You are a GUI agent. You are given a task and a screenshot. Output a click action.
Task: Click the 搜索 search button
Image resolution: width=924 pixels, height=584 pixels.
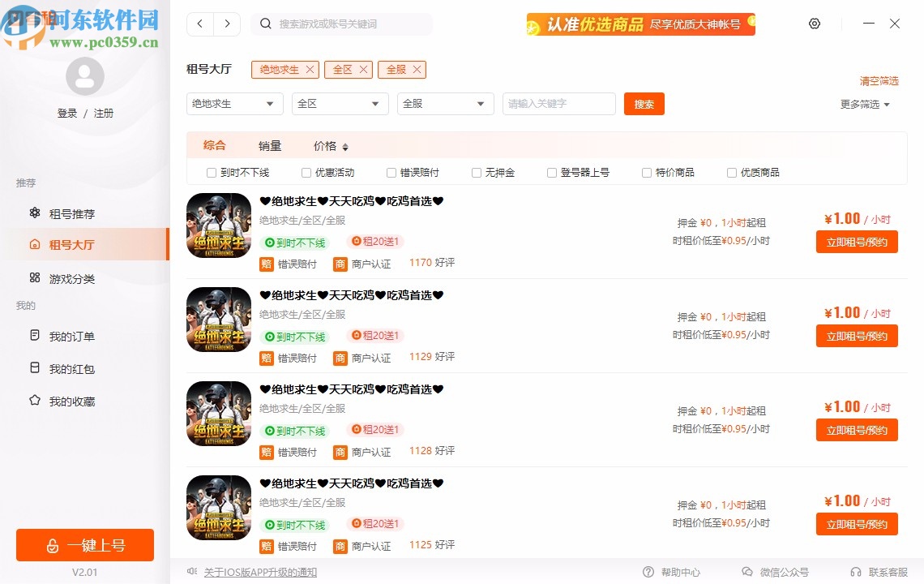click(x=644, y=104)
